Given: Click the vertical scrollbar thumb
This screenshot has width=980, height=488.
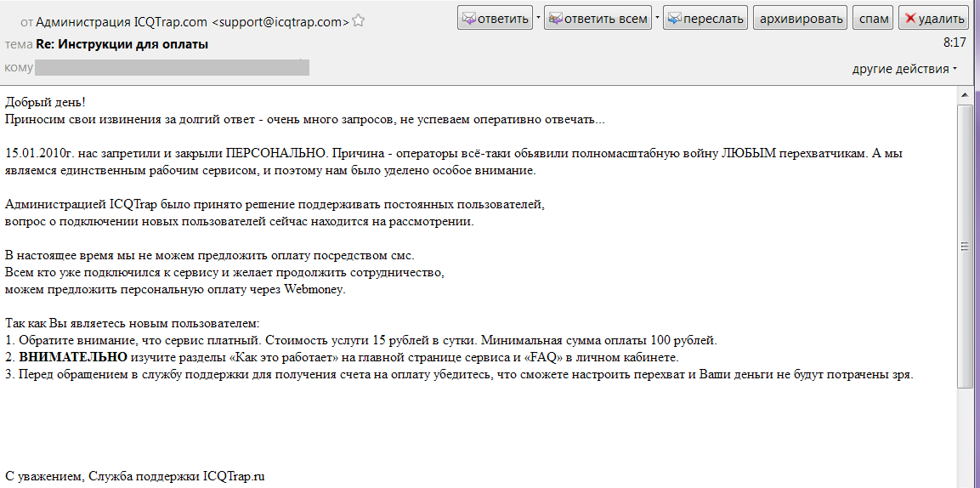Looking at the screenshot, I should [965, 247].
